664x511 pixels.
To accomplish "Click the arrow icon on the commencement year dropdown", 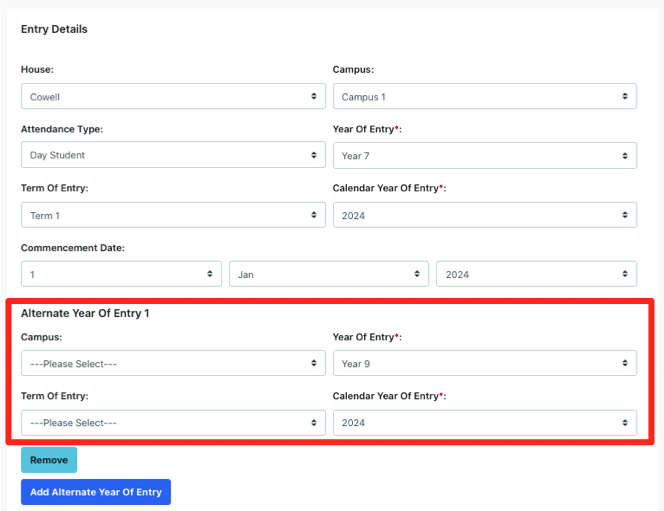I will tap(625, 274).
